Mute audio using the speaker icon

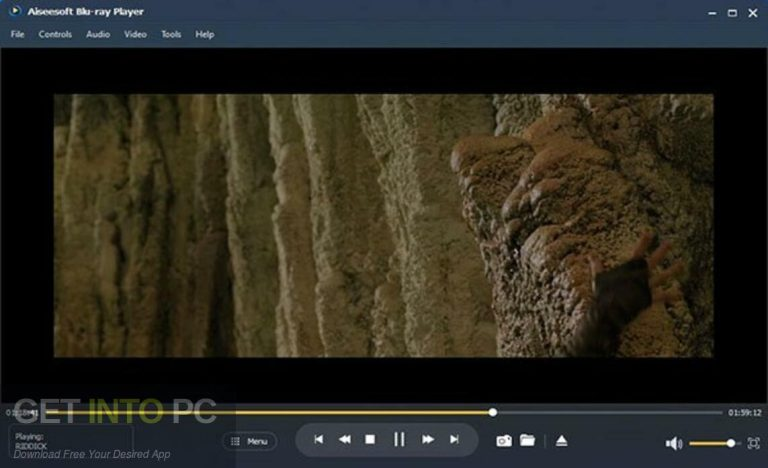(x=674, y=443)
